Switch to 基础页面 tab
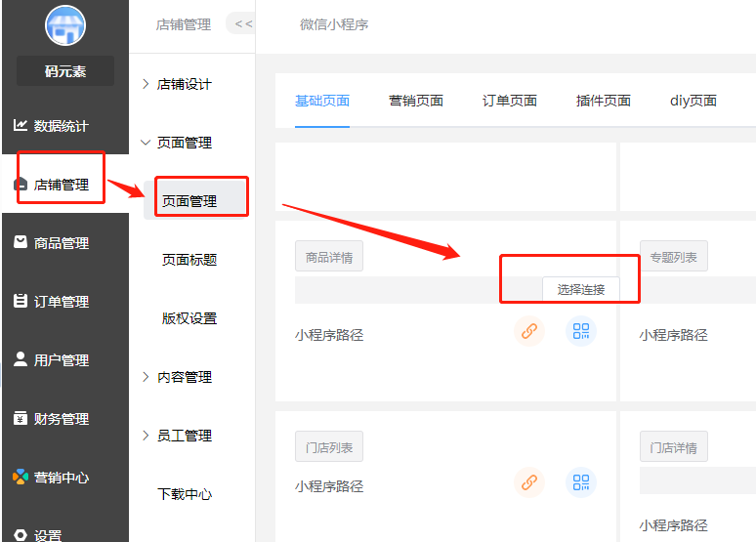The width and height of the screenshot is (756, 542). tap(322, 101)
